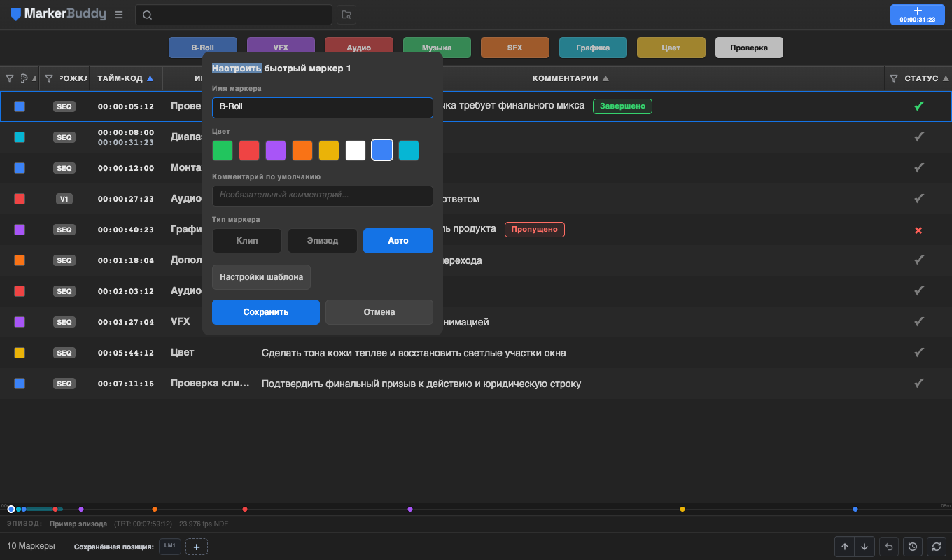Image resolution: width=952 pixels, height=560 pixels.
Task: Click the undo arrow icon at bottom right
Action: tap(889, 547)
